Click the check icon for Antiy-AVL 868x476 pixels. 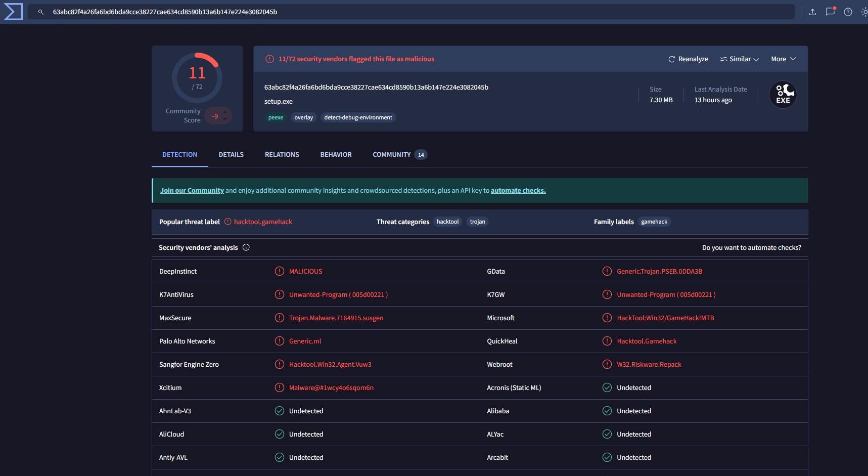[280, 457]
